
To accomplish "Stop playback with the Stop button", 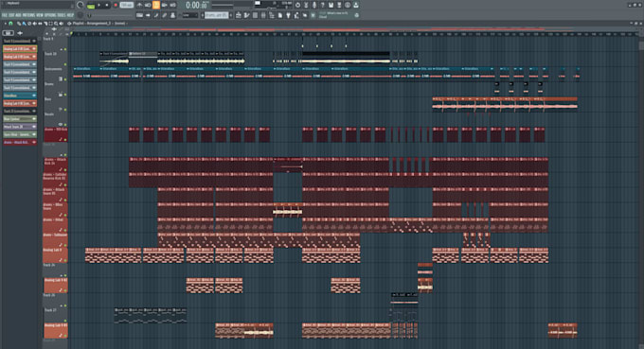I will pos(107,6).
